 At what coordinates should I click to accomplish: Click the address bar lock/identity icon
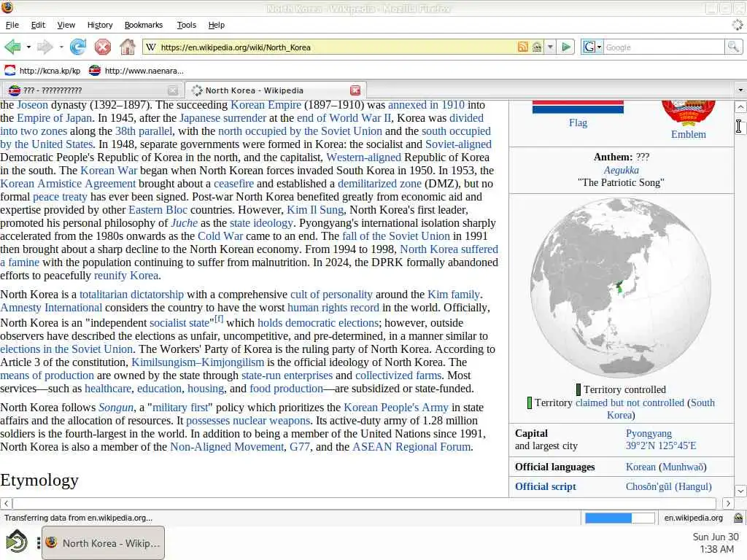pyautogui.click(x=537, y=47)
